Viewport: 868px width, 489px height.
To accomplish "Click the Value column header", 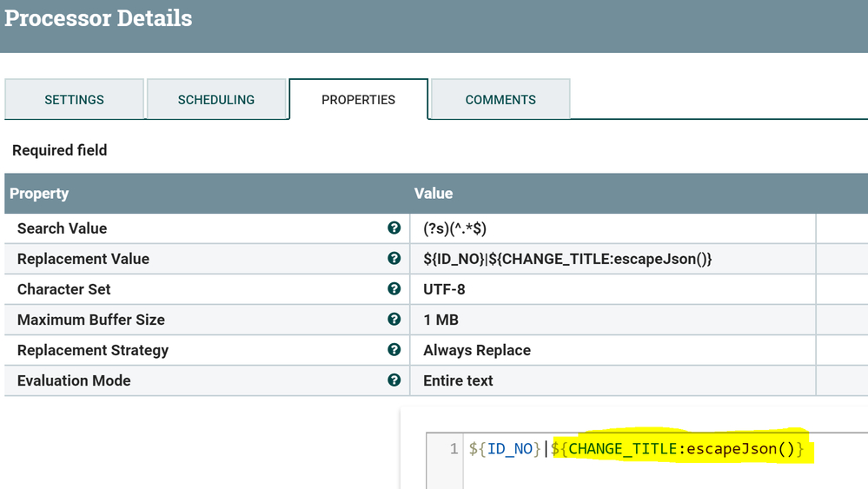I will 433,194.
